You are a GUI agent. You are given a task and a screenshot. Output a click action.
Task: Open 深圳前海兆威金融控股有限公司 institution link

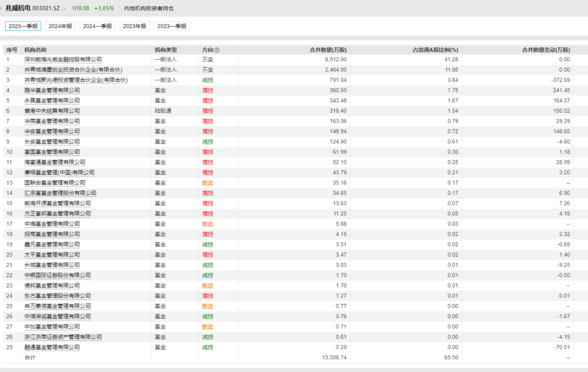coord(63,59)
